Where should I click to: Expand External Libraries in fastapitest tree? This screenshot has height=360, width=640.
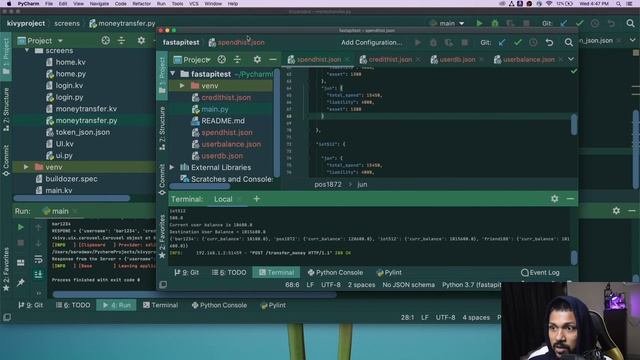pyautogui.click(x=172, y=167)
